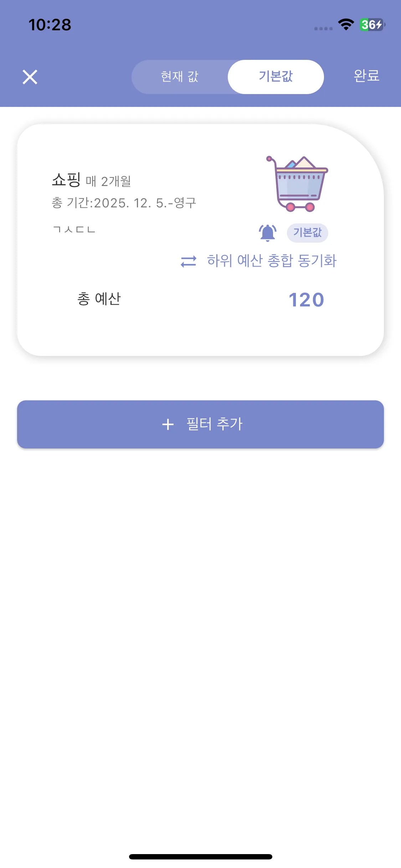Image resolution: width=401 pixels, height=868 pixels.
Task: Close the budget editor with the X icon
Action: (x=30, y=77)
